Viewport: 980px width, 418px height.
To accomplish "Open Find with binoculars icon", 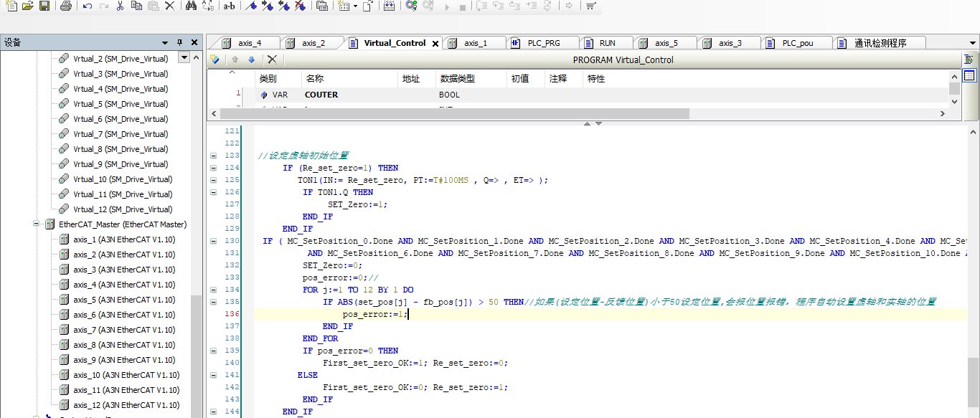I will tap(191, 6).
